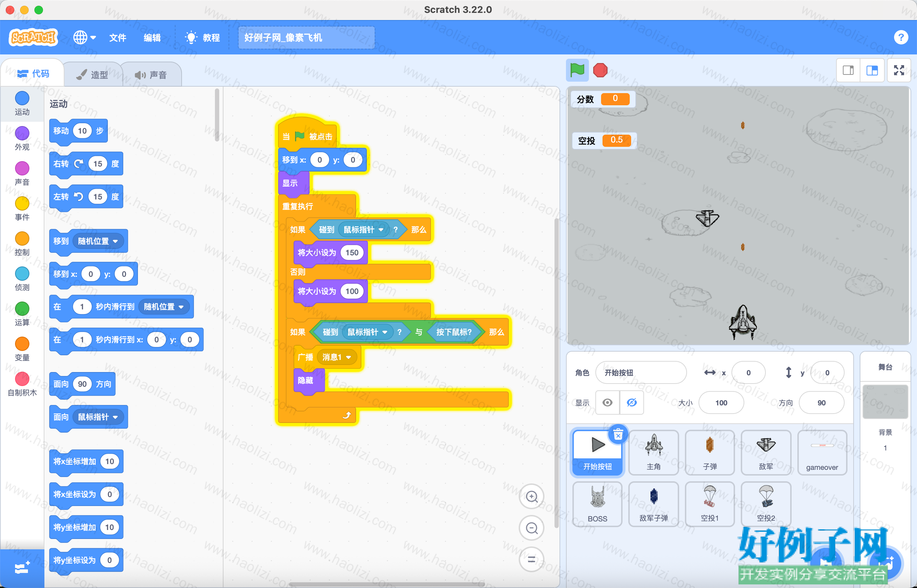
Task: Select the 开始按钮 sprite
Action: point(597,452)
